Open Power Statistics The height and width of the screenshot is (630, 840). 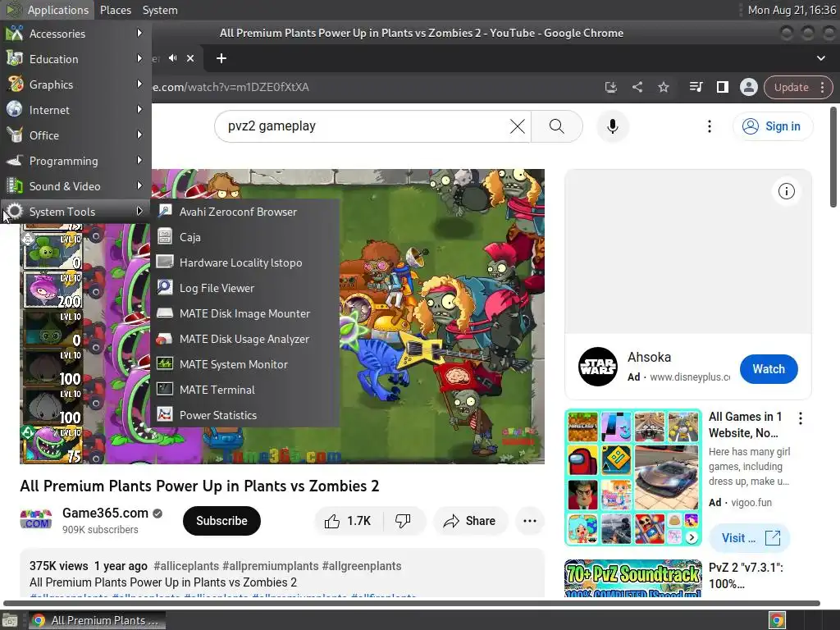(244, 415)
